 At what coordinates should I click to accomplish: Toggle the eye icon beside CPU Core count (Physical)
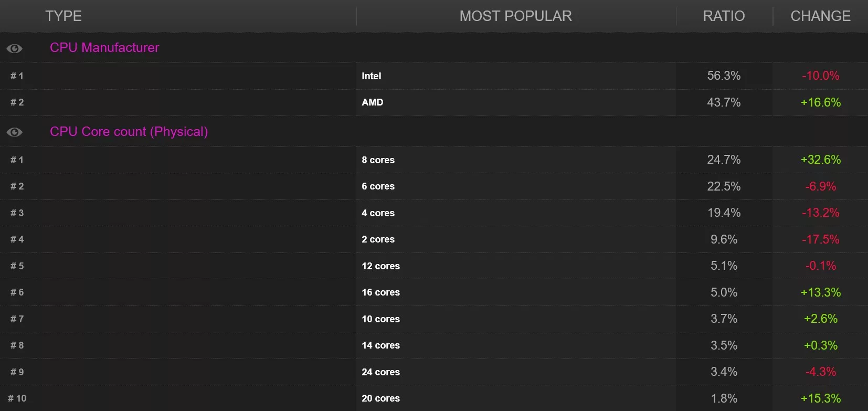(14, 132)
